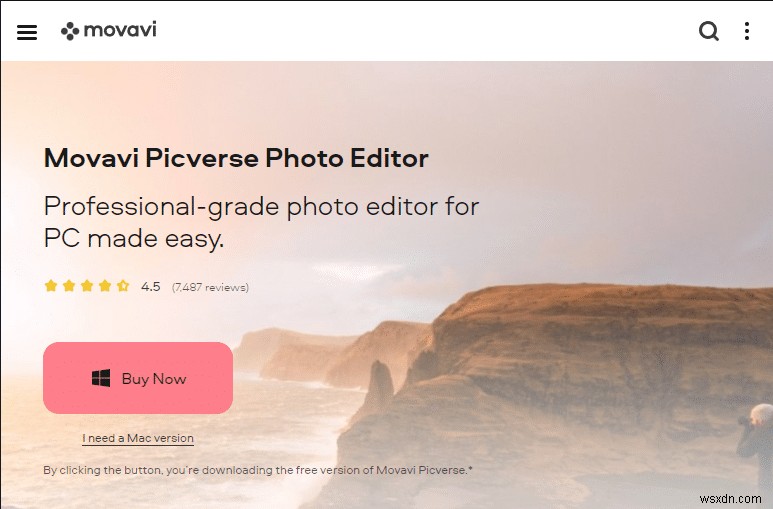This screenshot has height=509, width=773.
Task: Click the free version disclaimer text
Action: tap(258, 470)
